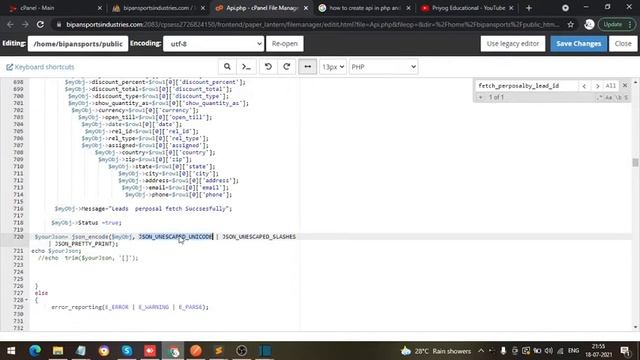Reload the current page

pos(40,24)
